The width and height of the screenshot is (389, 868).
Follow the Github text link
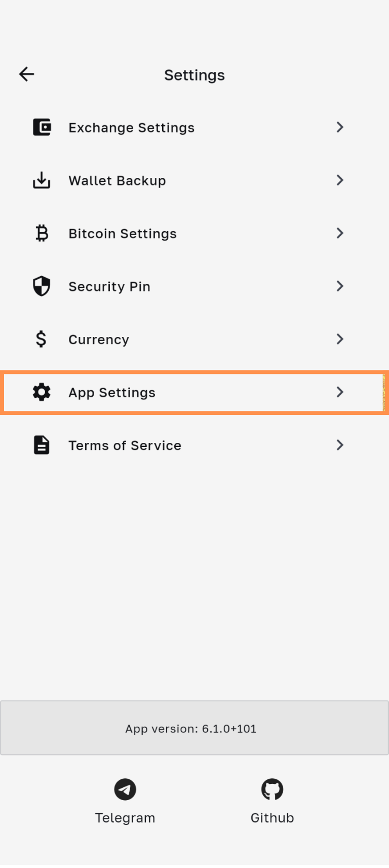[272, 818]
